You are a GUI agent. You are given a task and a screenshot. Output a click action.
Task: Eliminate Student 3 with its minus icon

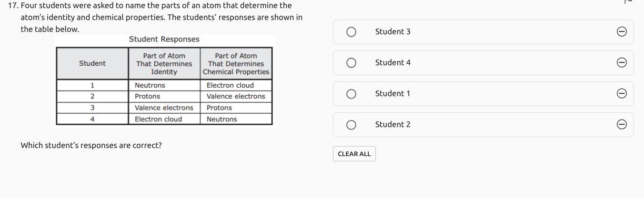click(x=622, y=32)
